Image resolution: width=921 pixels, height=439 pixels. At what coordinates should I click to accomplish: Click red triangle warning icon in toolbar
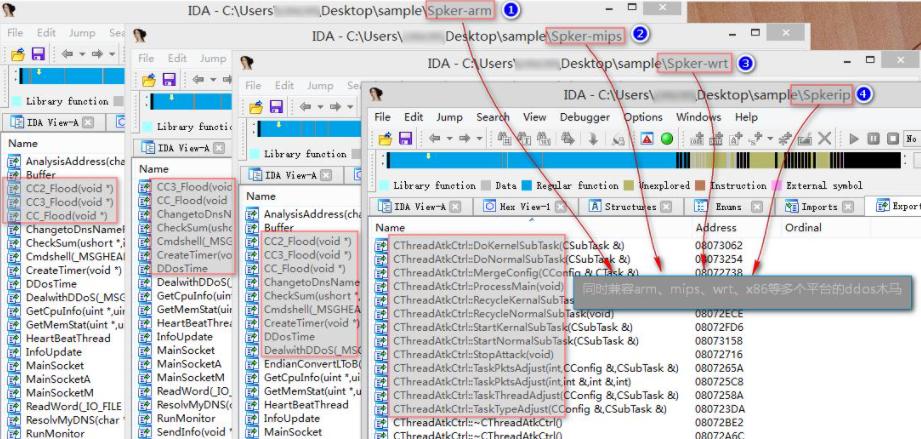pyautogui.click(x=647, y=139)
